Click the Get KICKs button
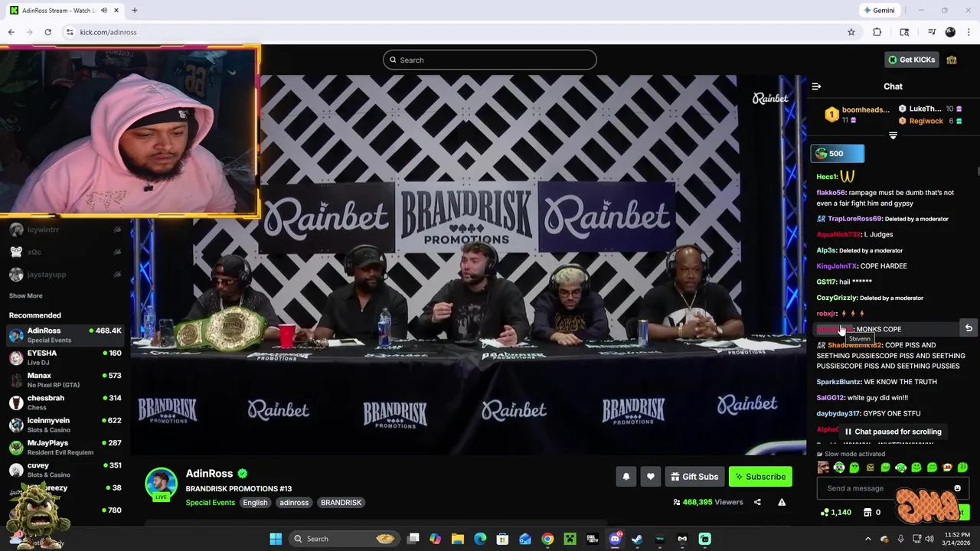Viewport: 980px width, 551px height. coord(911,60)
